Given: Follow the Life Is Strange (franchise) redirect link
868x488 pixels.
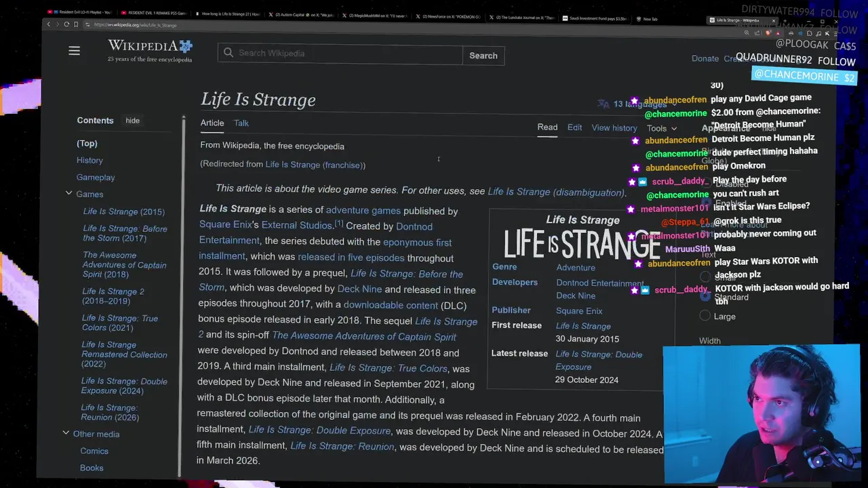Looking at the screenshot, I should click(315, 165).
